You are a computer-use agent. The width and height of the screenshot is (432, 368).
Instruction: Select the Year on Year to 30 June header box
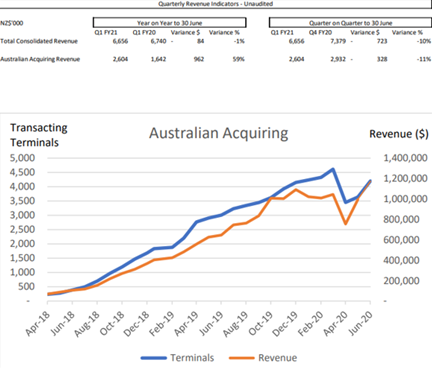[169, 23]
